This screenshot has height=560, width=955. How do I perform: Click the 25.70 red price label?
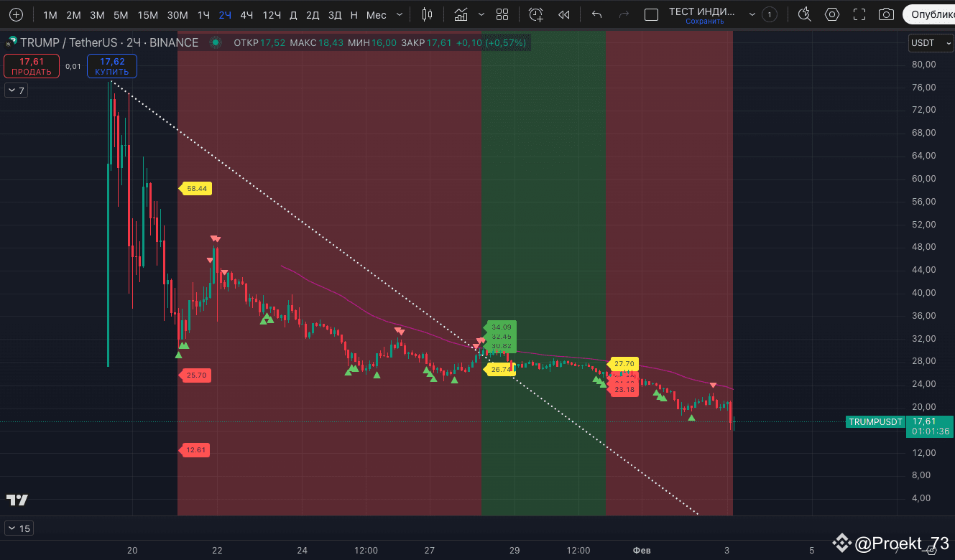tap(195, 375)
